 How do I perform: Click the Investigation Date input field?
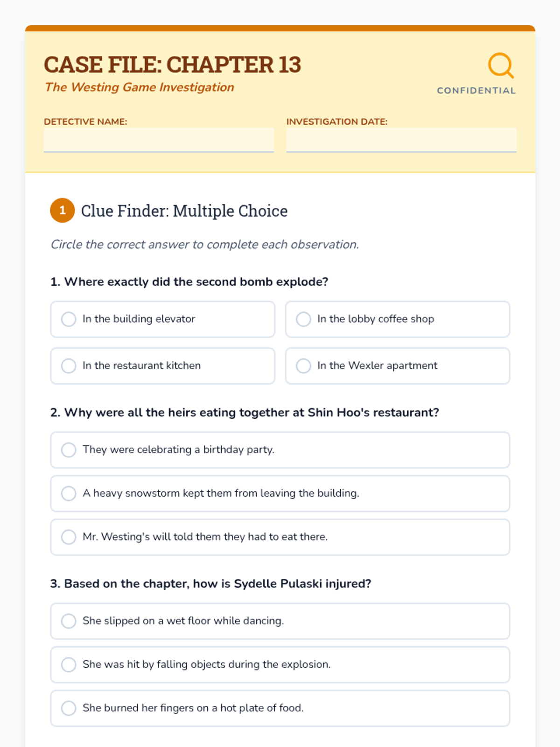click(401, 140)
